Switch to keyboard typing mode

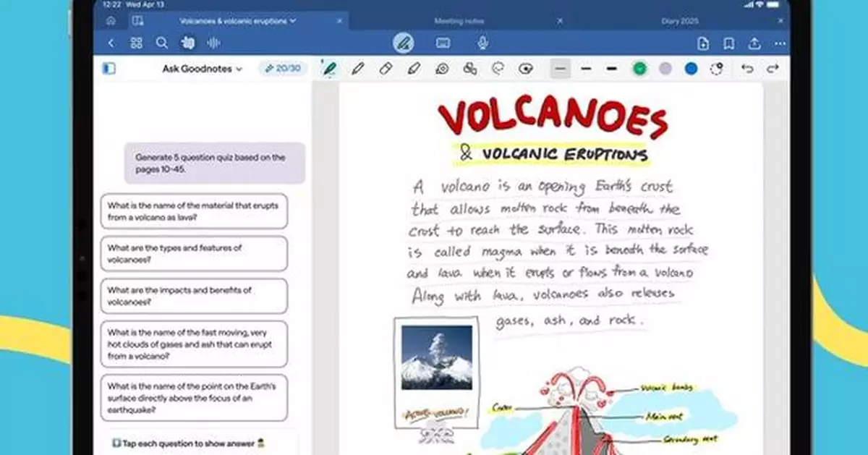click(443, 43)
